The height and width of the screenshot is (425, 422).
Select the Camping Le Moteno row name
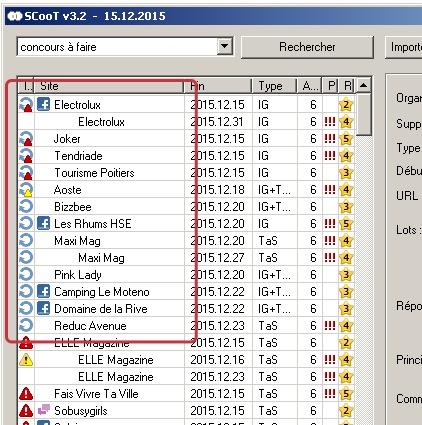point(102,292)
